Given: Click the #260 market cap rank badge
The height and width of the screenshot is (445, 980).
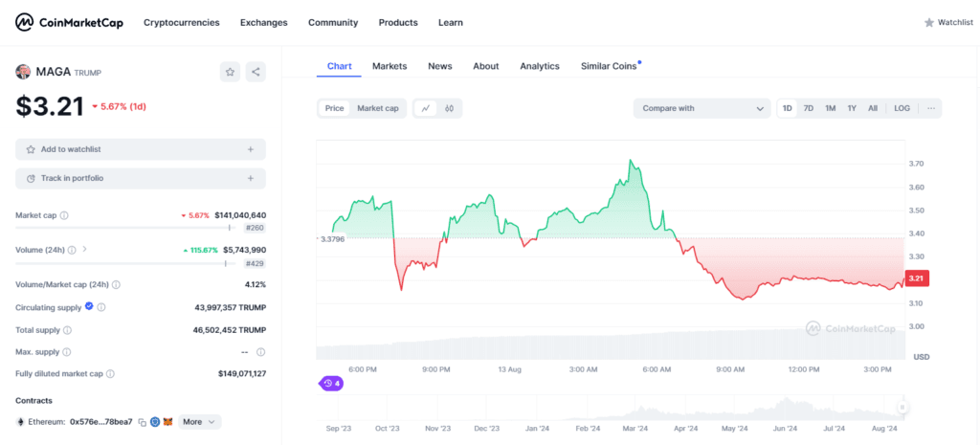Looking at the screenshot, I should pyautogui.click(x=256, y=228).
